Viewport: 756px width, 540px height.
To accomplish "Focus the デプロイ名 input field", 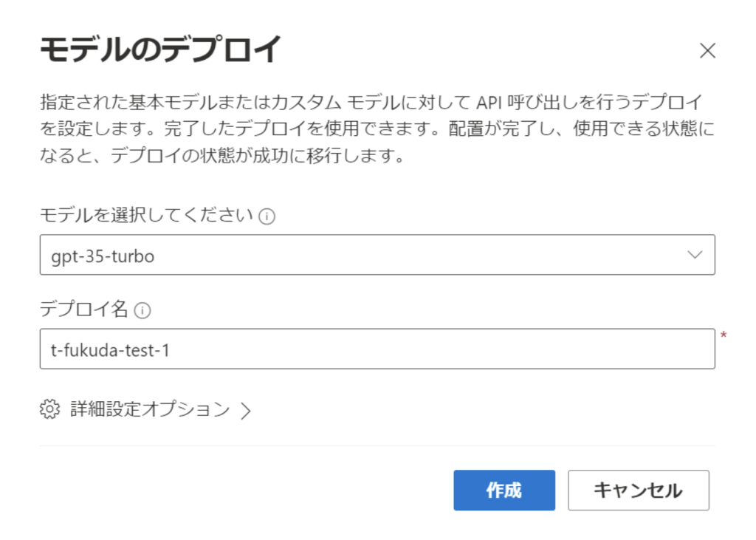I will [377, 349].
